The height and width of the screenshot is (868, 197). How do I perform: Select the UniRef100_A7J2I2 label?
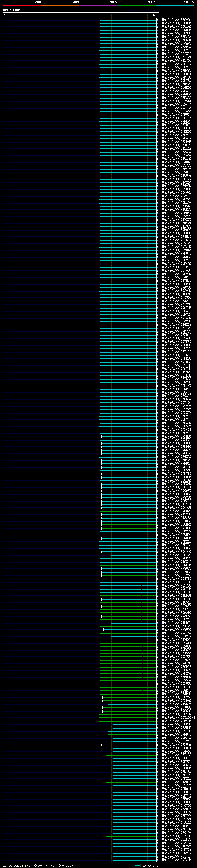(x=176, y=636)
